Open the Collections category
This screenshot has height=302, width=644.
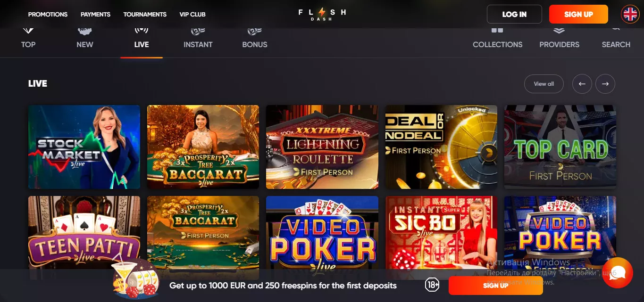(498, 38)
